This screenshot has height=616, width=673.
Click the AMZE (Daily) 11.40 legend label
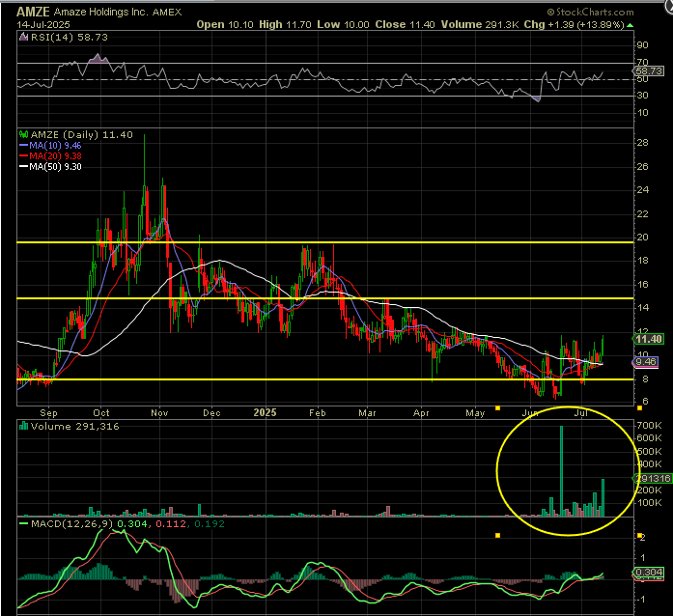[x=81, y=135]
